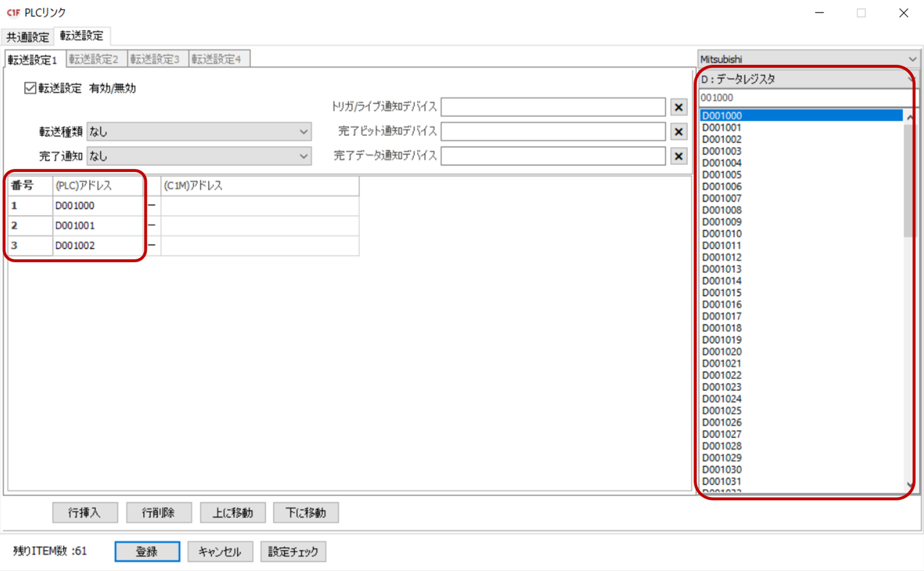The width and height of the screenshot is (924, 571).
Task: Expand the D:データレジスタ device type dropdown
Action: click(x=806, y=79)
